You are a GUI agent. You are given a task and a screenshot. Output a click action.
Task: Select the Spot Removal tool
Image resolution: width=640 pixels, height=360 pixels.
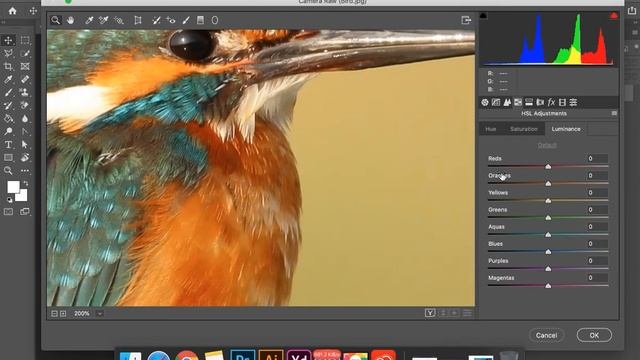point(156,20)
